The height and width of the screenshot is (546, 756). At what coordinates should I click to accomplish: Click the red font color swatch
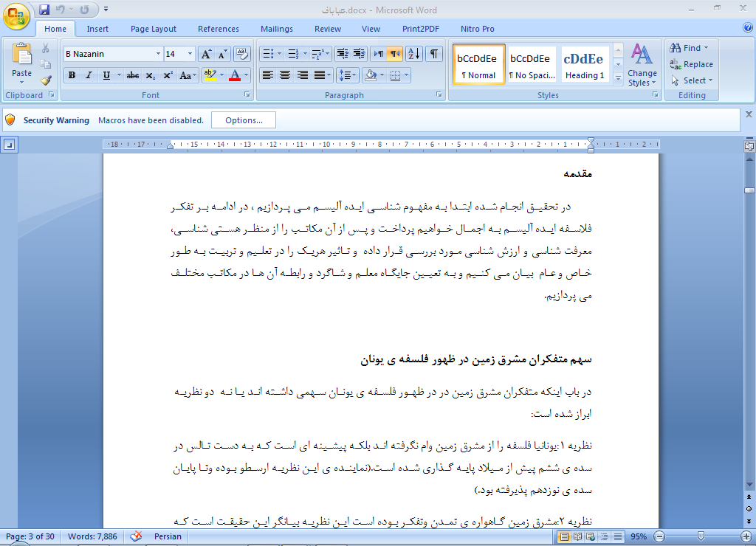[234, 75]
